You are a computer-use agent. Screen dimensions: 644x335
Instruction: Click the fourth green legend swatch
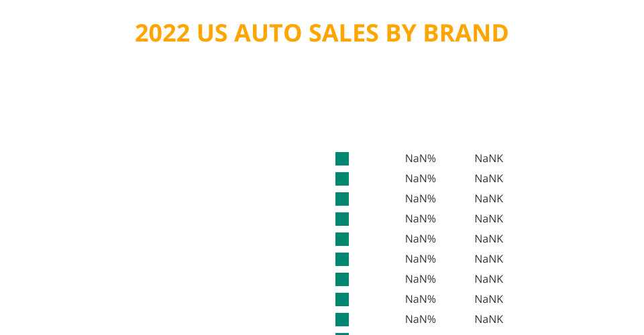(342, 219)
